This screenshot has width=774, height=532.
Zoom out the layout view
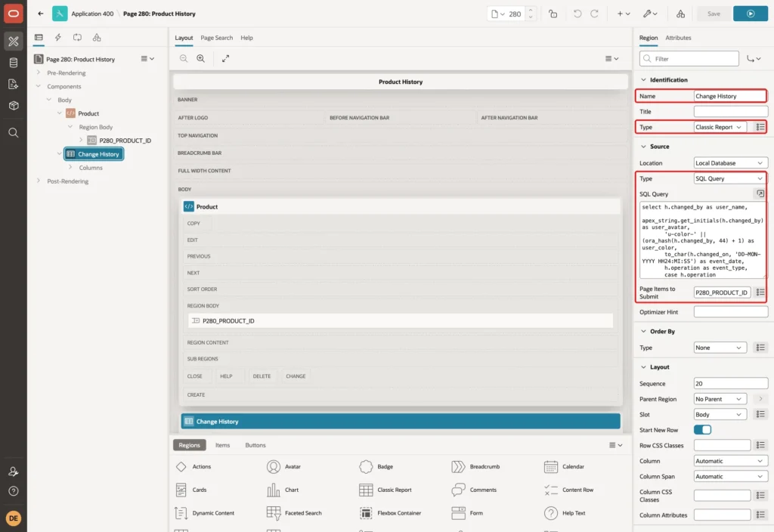click(184, 58)
